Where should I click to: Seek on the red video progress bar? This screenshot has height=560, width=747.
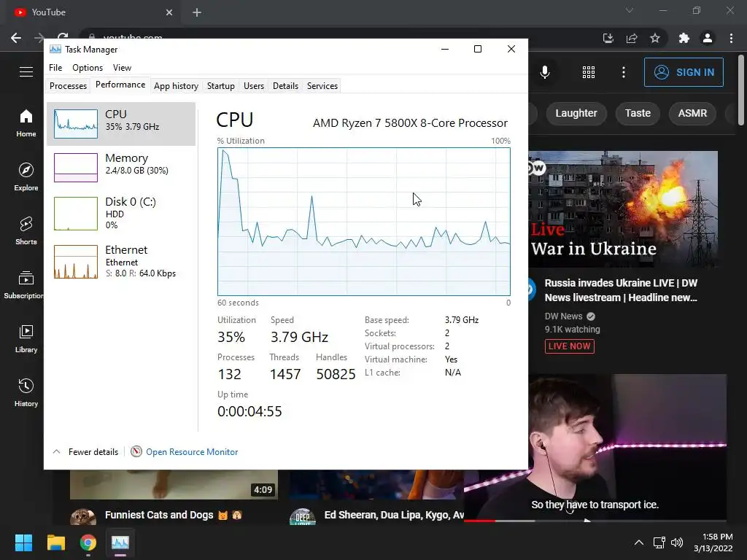pos(480,521)
